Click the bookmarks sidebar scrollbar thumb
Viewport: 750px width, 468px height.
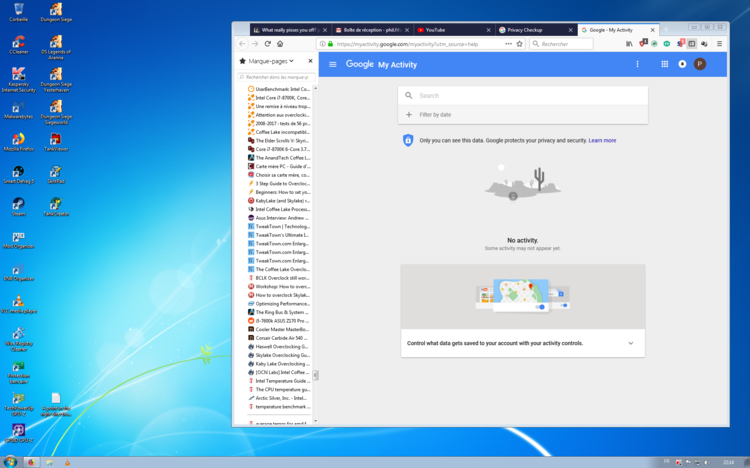point(315,375)
